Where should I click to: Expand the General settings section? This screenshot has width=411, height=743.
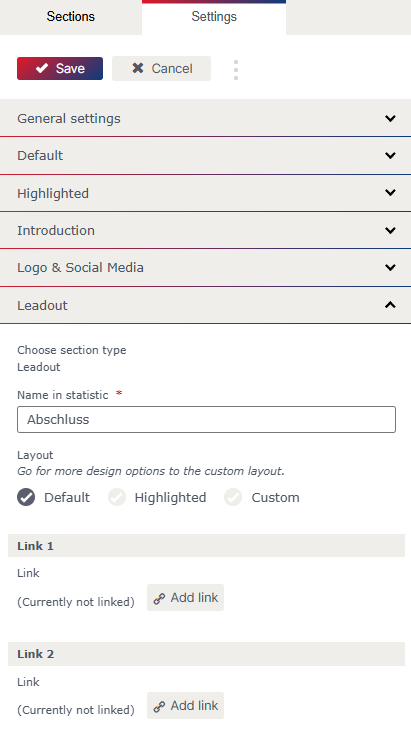tap(205, 118)
